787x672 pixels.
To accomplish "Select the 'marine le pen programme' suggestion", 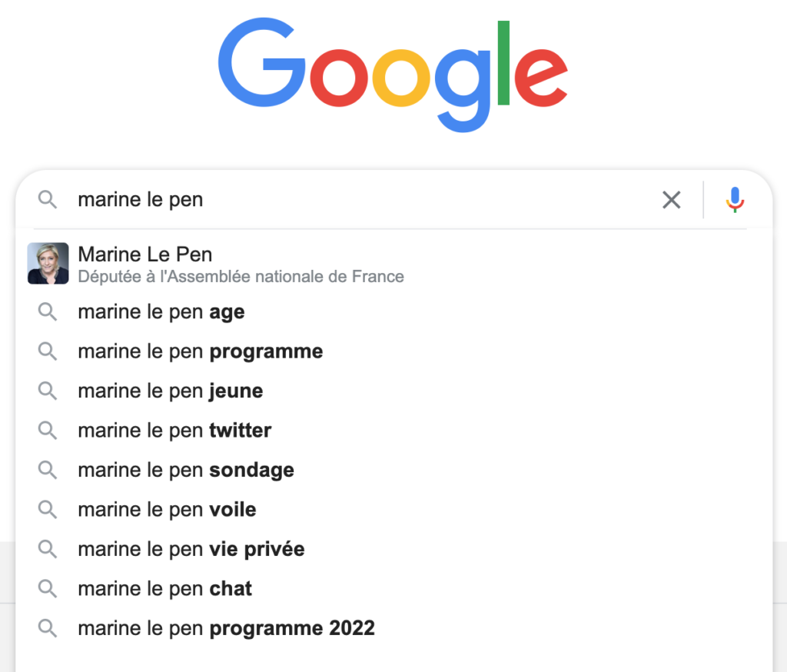I will click(x=394, y=351).
